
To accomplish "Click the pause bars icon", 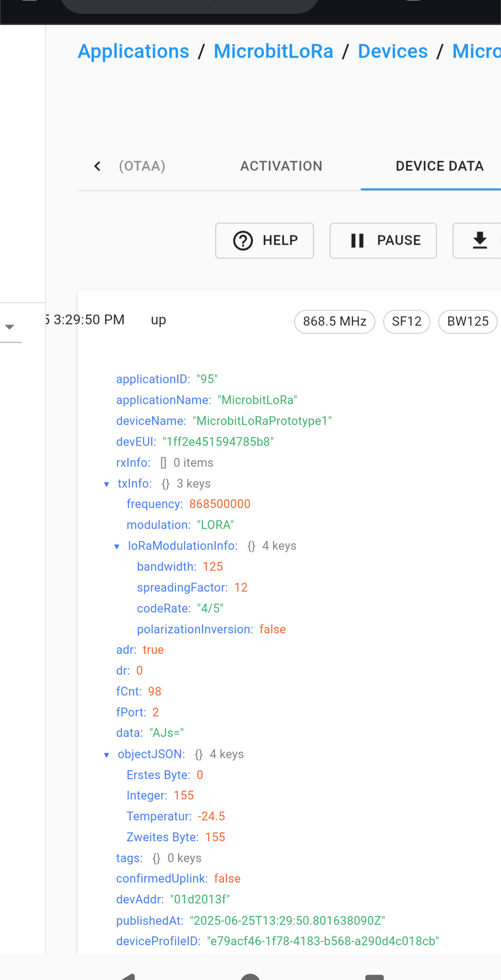I will (x=357, y=240).
